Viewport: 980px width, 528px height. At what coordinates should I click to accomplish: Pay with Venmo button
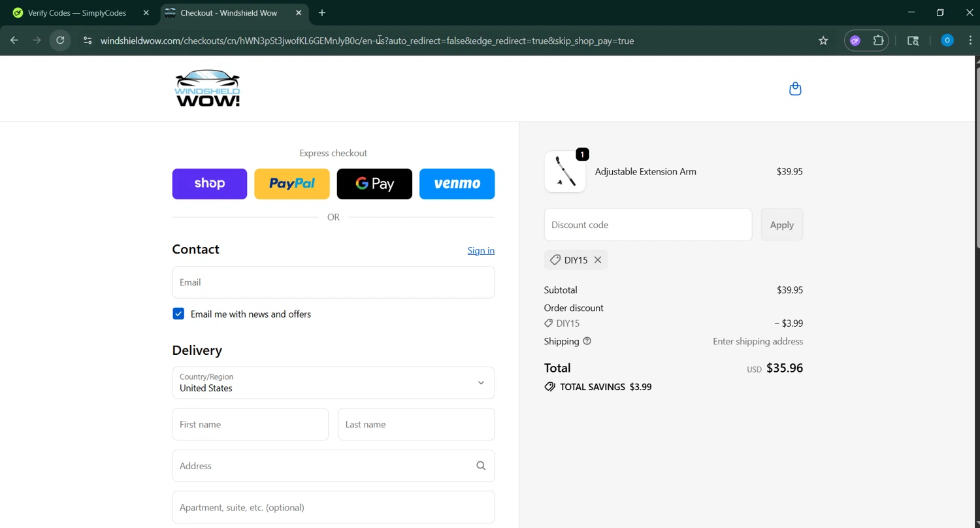pos(457,184)
